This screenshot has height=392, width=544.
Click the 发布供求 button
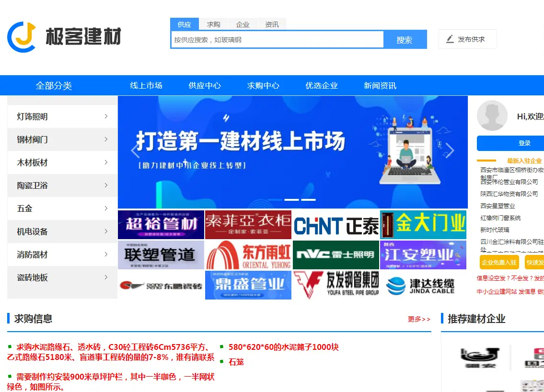467,39
